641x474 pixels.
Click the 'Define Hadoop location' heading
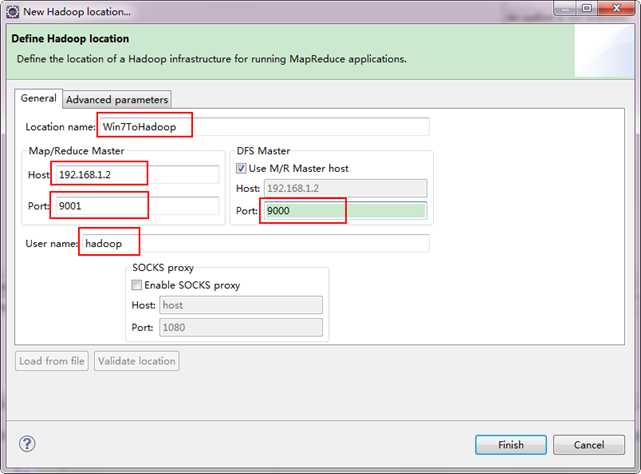coord(70,39)
